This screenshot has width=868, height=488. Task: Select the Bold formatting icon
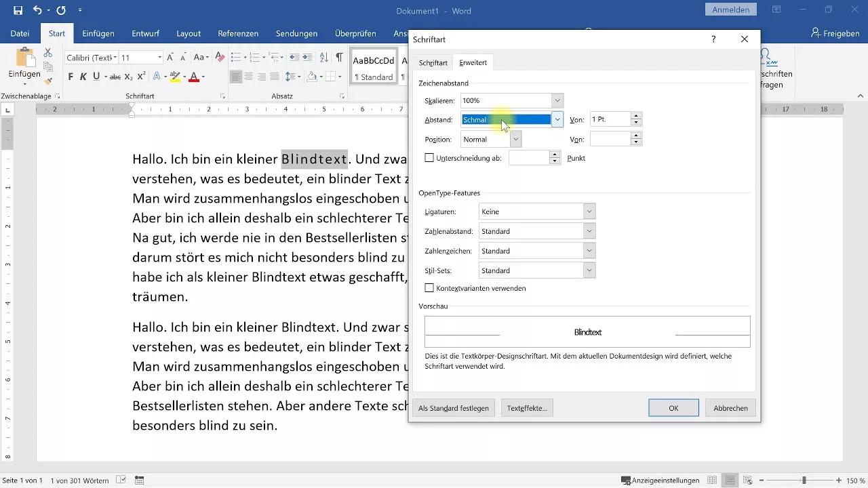pyautogui.click(x=70, y=76)
